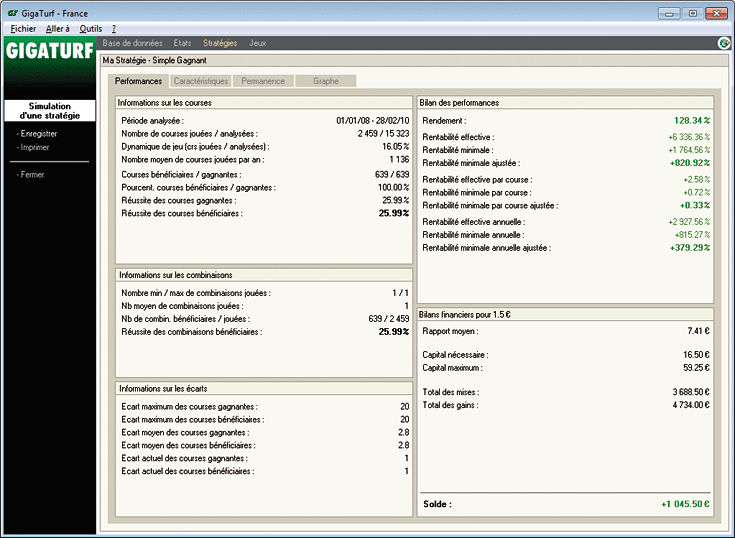Viewport: 735px width, 538px height.
Task: Click the value 2 459 / 15 323
Action: click(x=383, y=134)
